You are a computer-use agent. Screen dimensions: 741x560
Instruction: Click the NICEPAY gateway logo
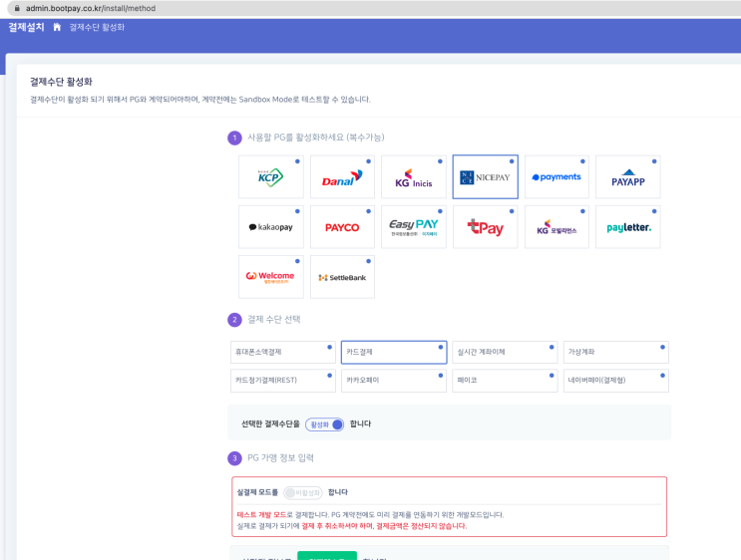485,177
